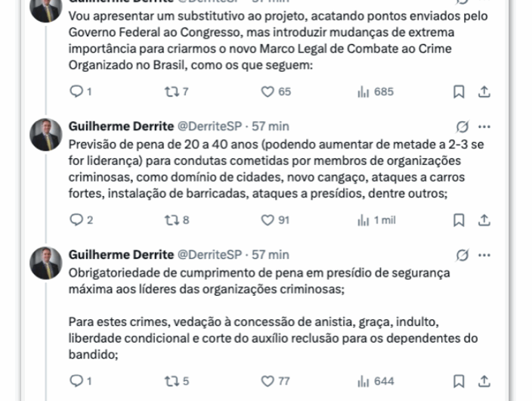
Task: Like the tweet with 91 likes
Action: (x=267, y=220)
